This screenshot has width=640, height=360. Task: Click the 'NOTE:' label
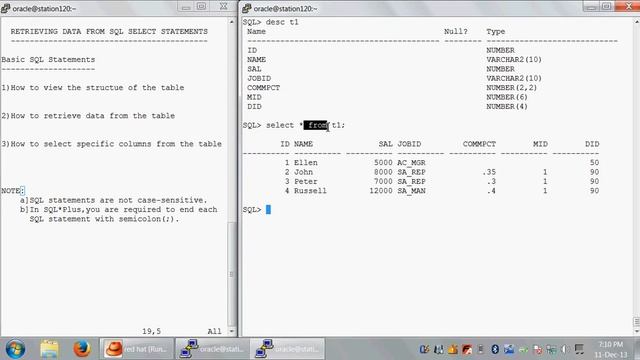13,191
